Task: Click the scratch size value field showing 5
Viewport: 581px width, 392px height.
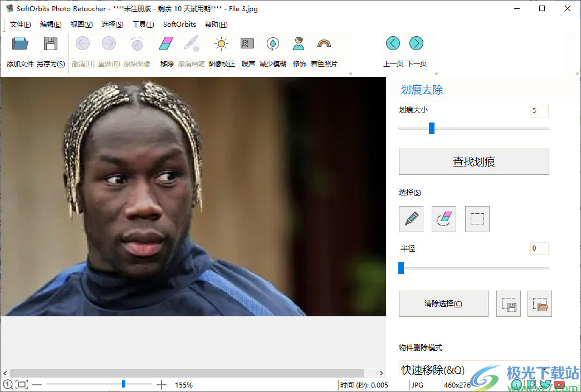Action: click(x=539, y=111)
